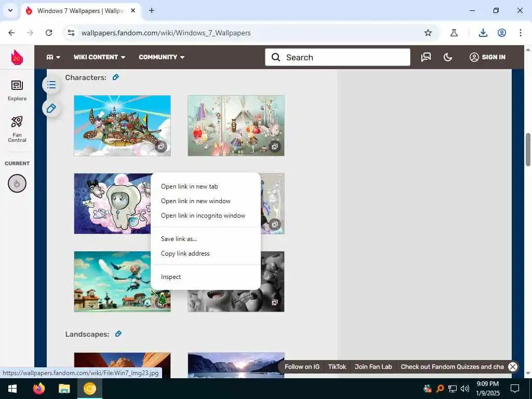The image size is (532, 399).
Task: Click the Join Fan Lab link
Action: (373, 367)
